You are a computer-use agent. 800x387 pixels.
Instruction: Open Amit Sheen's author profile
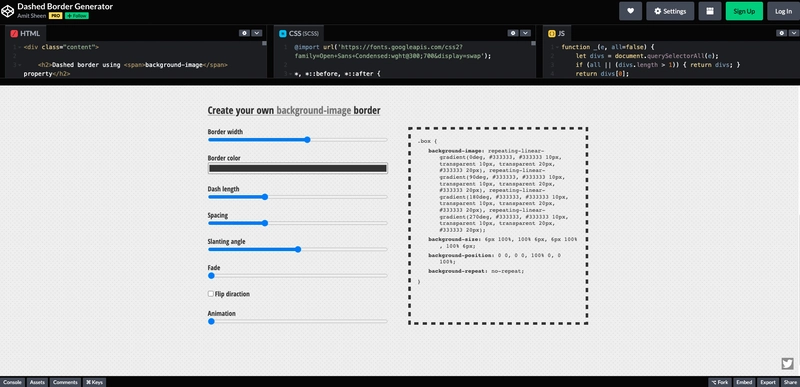tap(32, 16)
